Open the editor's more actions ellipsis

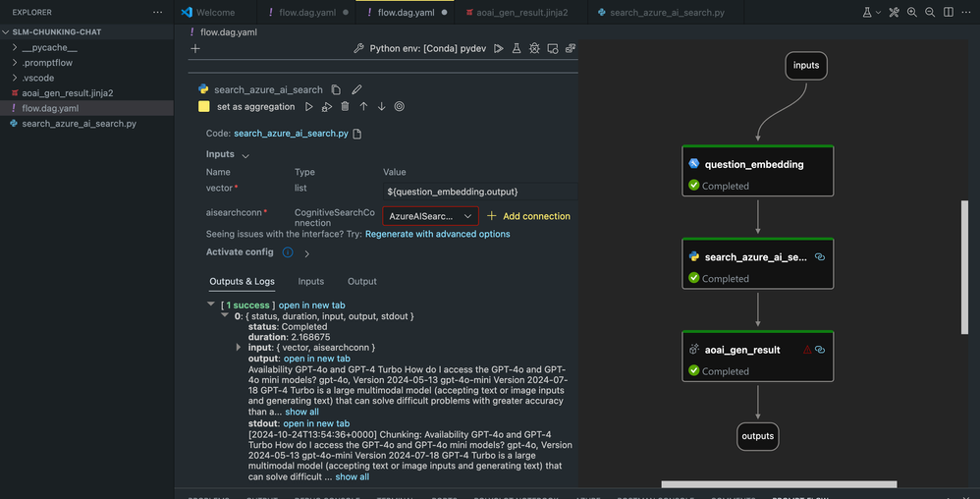(966, 12)
